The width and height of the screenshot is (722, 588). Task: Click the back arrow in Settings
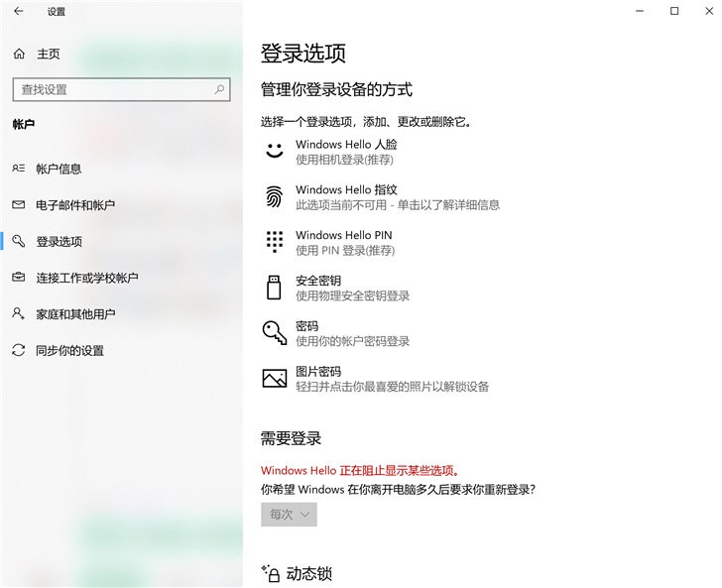click(19, 11)
